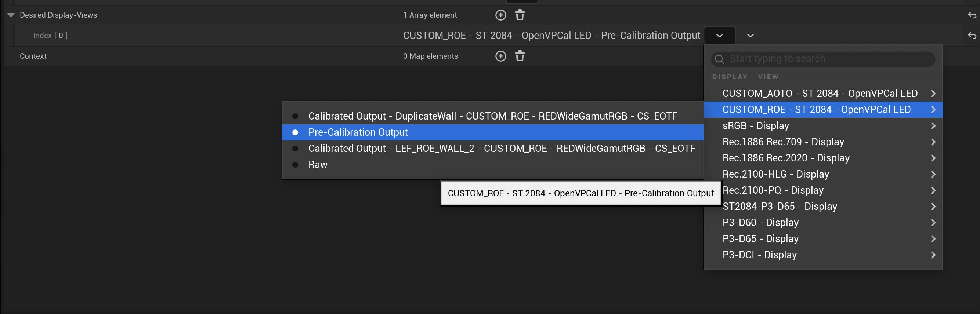The height and width of the screenshot is (314, 980).
Task: Expand CUSTOM_ROE - ST 2084 submenu
Action: (x=823, y=110)
